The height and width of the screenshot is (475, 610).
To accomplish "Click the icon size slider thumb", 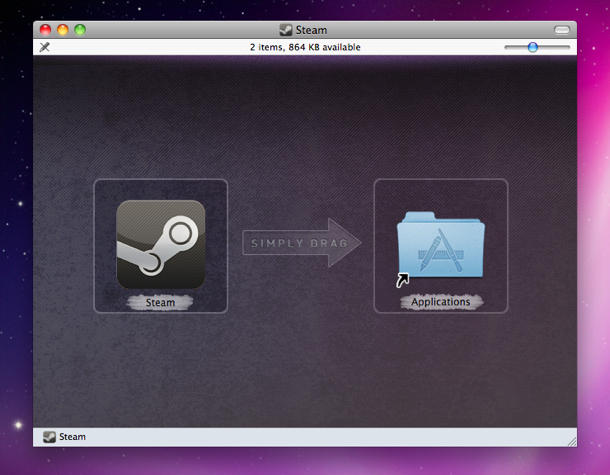I will [x=533, y=47].
